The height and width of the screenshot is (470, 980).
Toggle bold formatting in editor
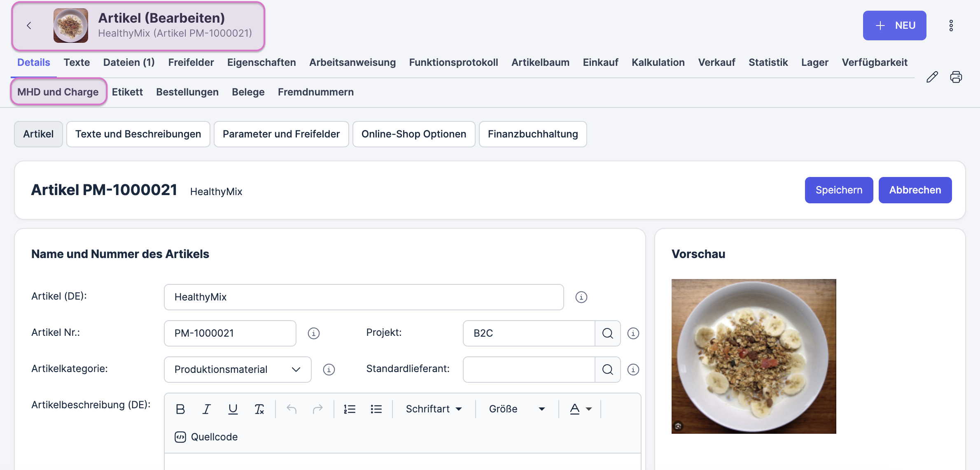click(180, 409)
